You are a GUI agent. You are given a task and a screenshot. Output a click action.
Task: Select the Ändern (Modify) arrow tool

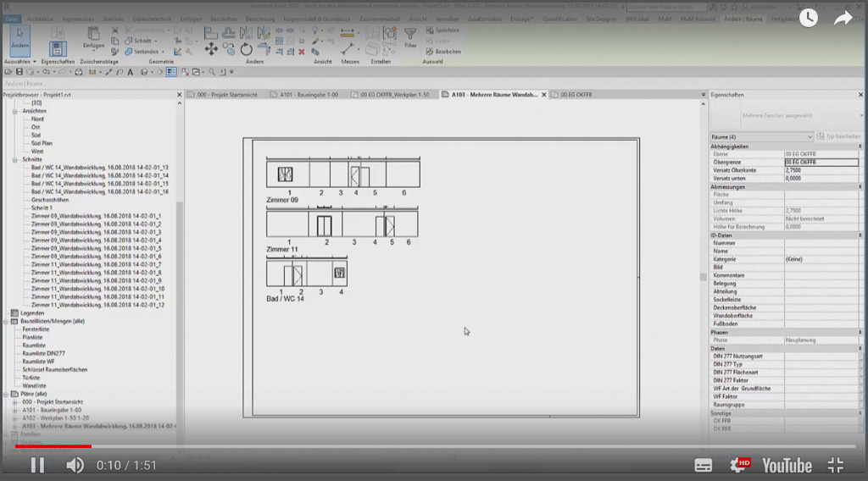click(19, 38)
